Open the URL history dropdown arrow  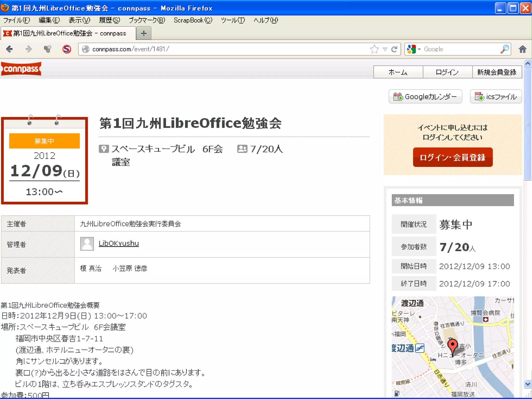click(385, 49)
